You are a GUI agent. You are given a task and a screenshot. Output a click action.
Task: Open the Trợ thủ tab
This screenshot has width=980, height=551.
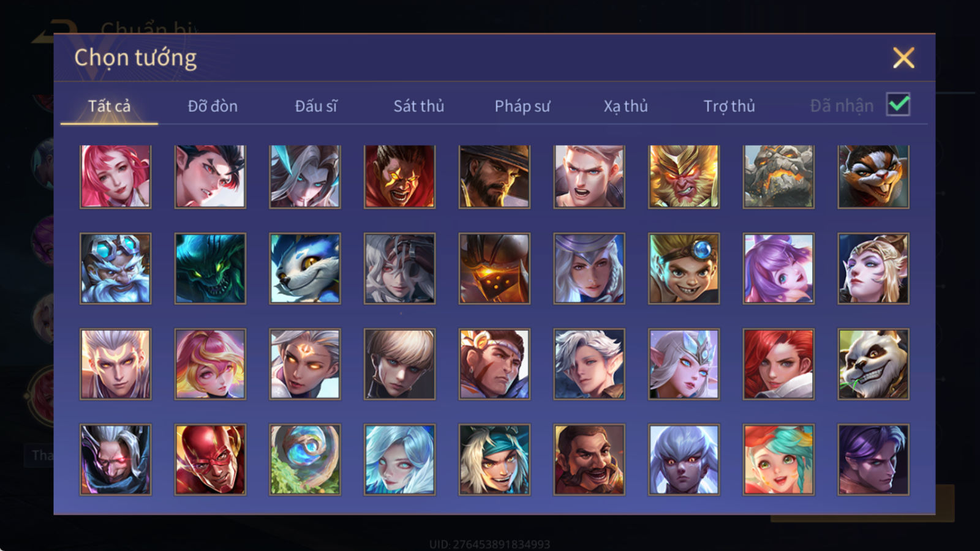point(729,106)
